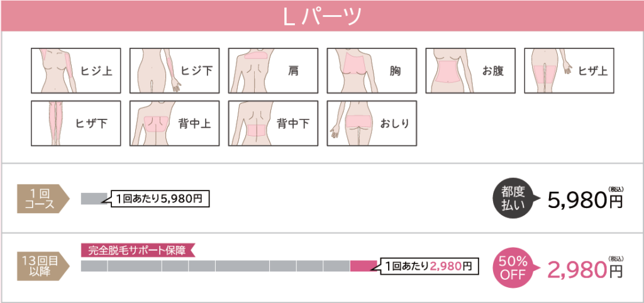Choose the 背中下 lower back tile
This screenshot has height=303, width=644.
273,123
